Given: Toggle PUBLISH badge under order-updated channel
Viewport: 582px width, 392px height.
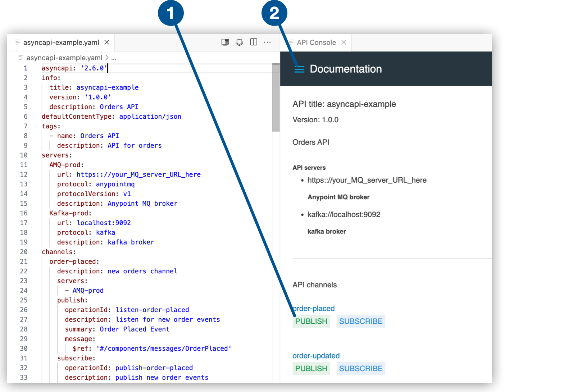Looking at the screenshot, I should pyautogui.click(x=311, y=368).
